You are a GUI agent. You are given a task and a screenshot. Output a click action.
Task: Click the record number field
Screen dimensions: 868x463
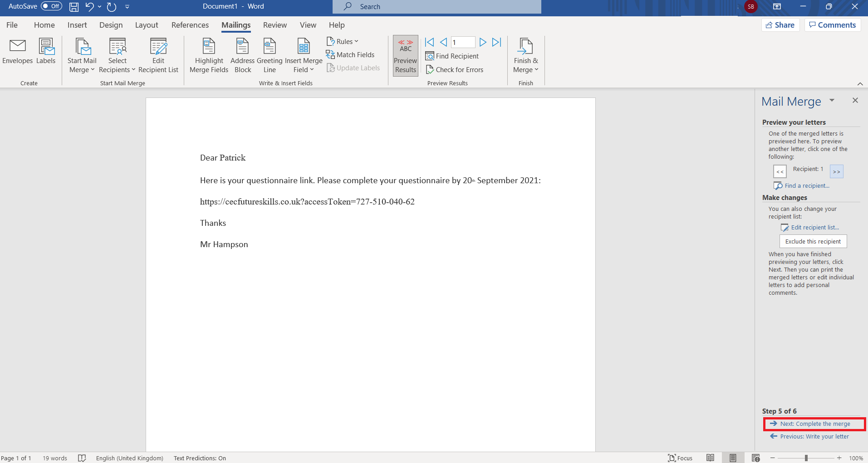pyautogui.click(x=463, y=42)
